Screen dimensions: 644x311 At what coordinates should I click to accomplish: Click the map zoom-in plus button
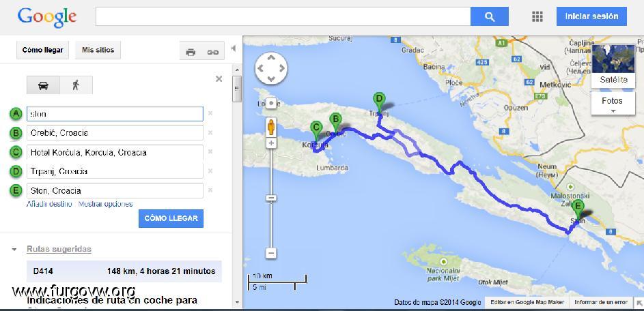(x=271, y=143)
